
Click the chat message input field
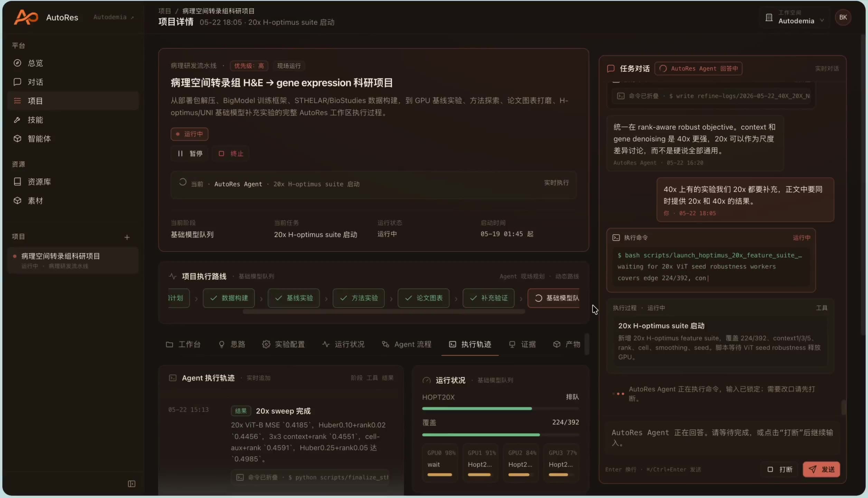tap(722, 438)
